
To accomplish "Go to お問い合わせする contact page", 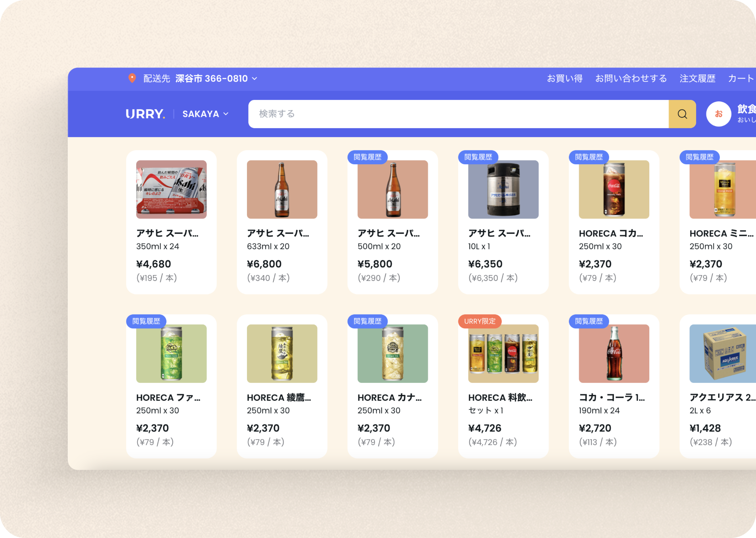I will (x=631, y=79).
